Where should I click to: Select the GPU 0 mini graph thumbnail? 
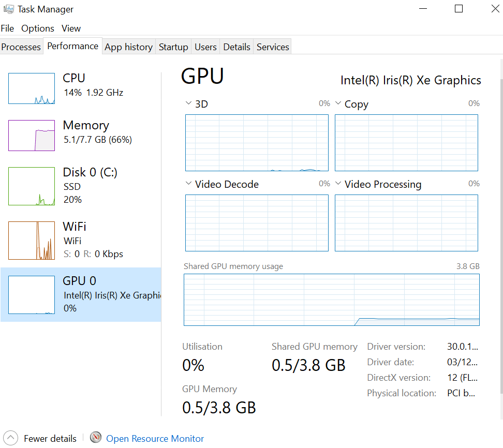pyautogui.click(x=32, y=295)
